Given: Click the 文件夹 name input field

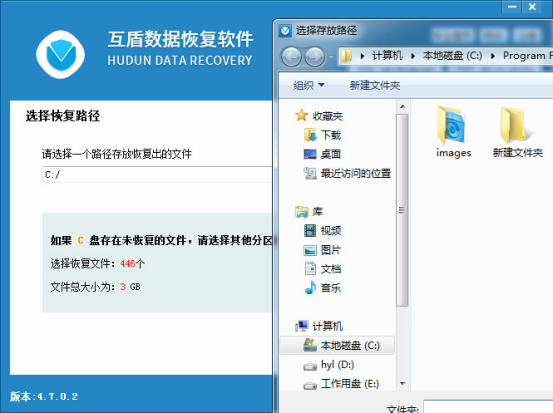Looking at the screenshot, I should 488,407.
